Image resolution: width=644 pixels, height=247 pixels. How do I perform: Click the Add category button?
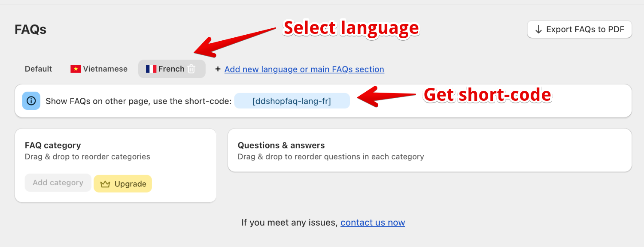tap(58, 183)
